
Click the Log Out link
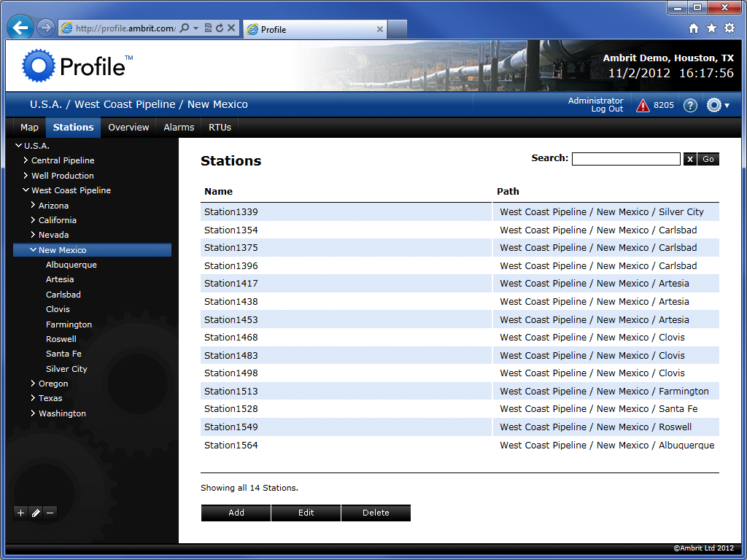(x=607, y=109)
